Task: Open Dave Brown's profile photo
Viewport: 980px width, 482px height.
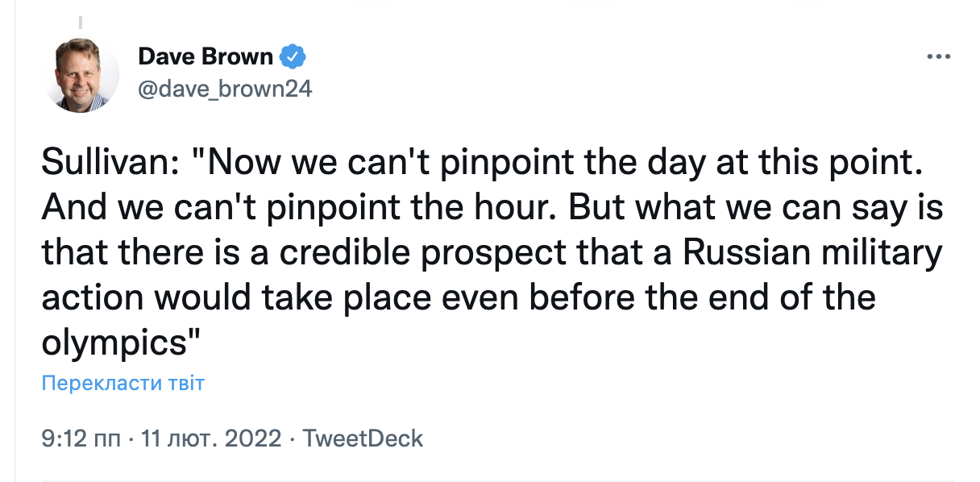Action: [x=81, y=75]
